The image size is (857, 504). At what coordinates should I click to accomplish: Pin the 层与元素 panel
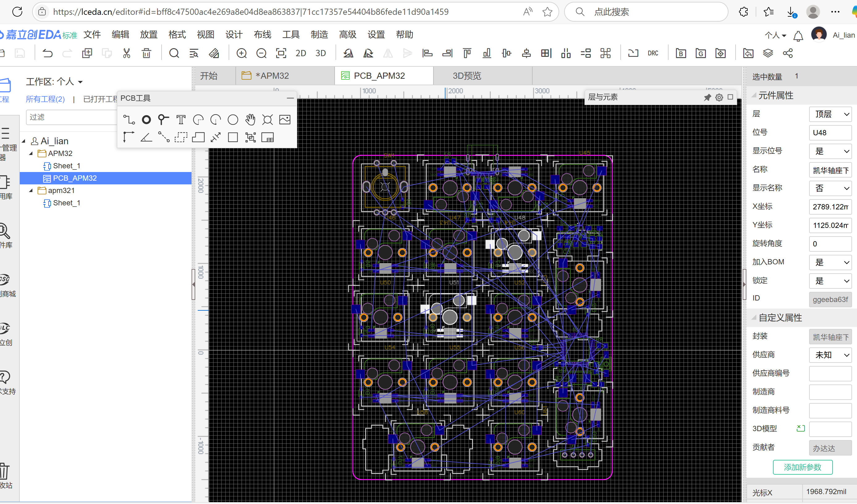point(707,98)
